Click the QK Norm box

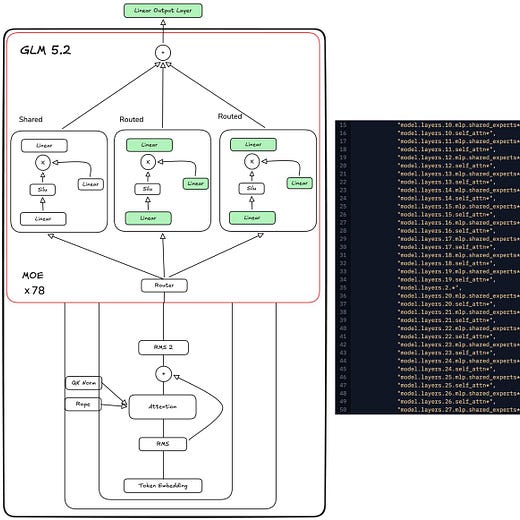(x=83, y=383)
